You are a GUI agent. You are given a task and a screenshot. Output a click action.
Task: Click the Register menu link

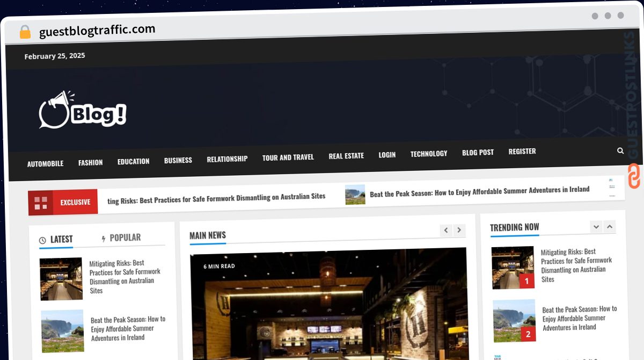click(x=522, y=152)
